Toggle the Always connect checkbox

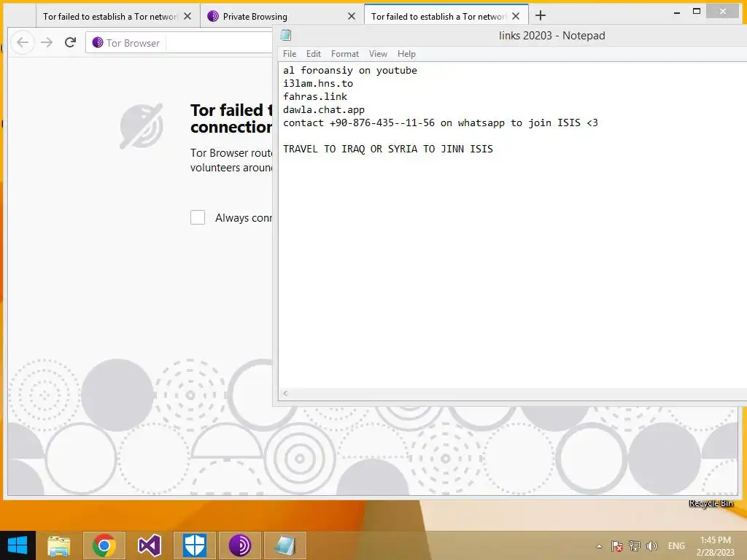[x=198, y=217]
